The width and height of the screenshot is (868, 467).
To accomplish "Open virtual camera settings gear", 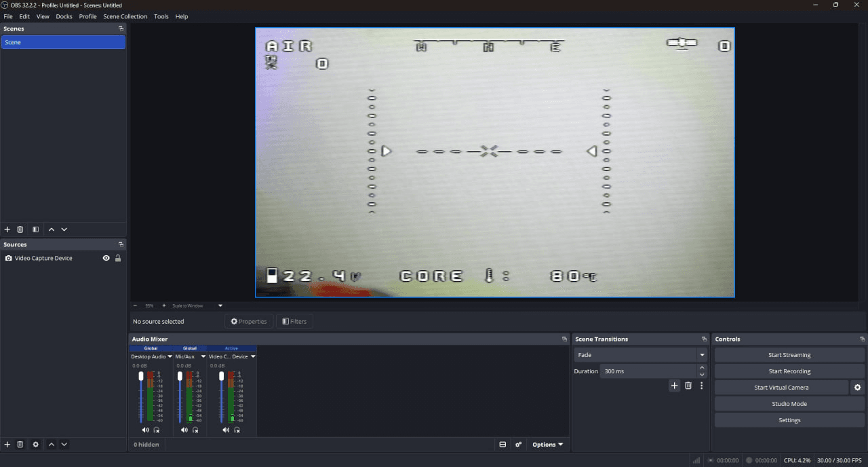I will pos(857,388).
